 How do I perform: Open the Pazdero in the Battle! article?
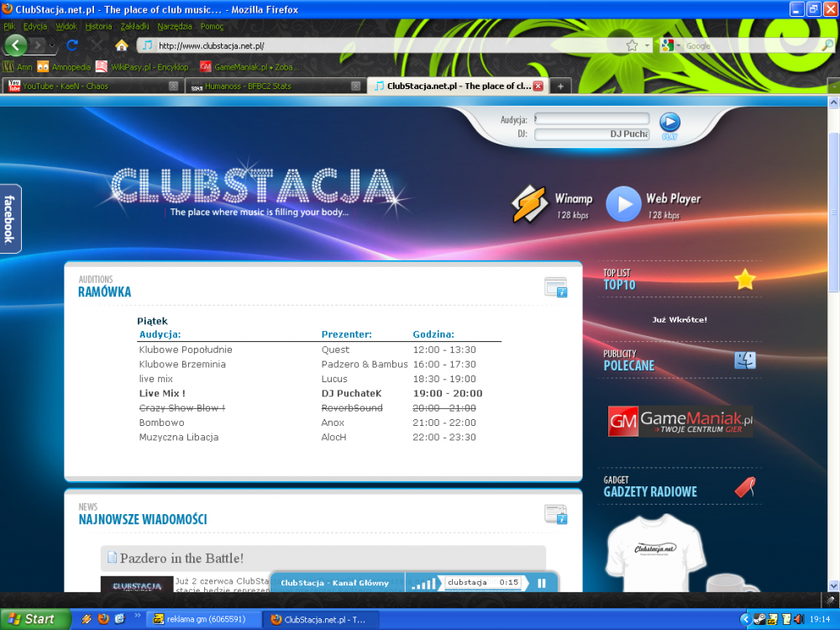click(x=181, y=558)
